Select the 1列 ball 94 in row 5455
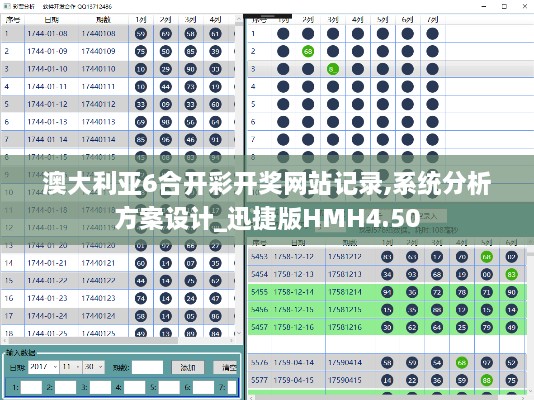The image size is (534, 400). point(387,292)
